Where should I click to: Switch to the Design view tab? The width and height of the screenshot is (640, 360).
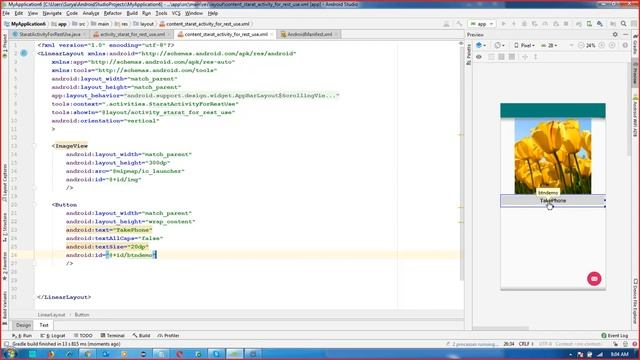click(23, 325)
